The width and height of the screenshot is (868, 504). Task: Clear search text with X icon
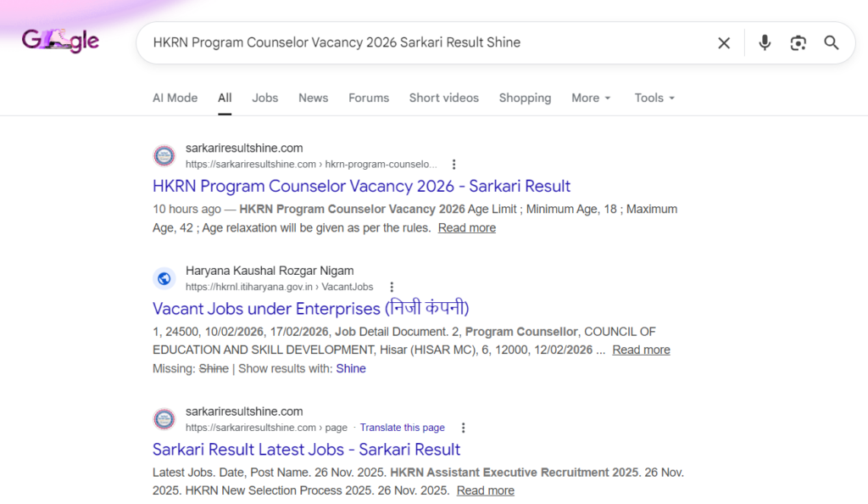[x=724, y=42]
